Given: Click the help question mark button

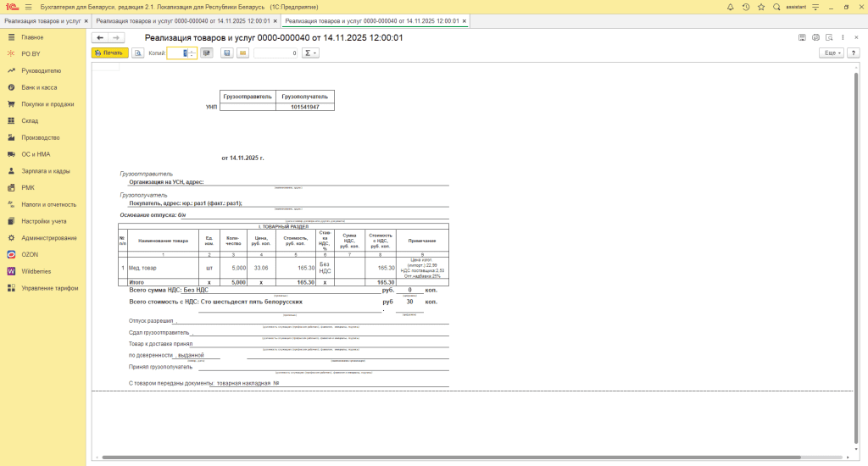Looking at the screenshot, I should [854, 53].
